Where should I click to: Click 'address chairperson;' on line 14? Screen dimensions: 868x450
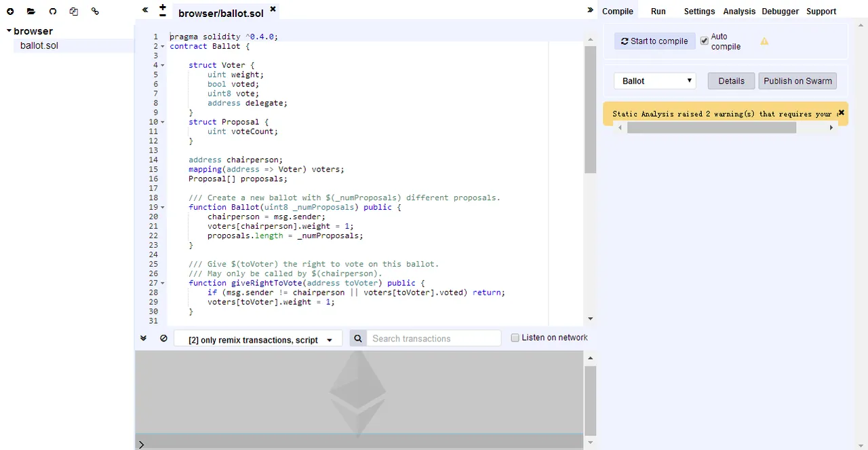(x=236, y=160)
